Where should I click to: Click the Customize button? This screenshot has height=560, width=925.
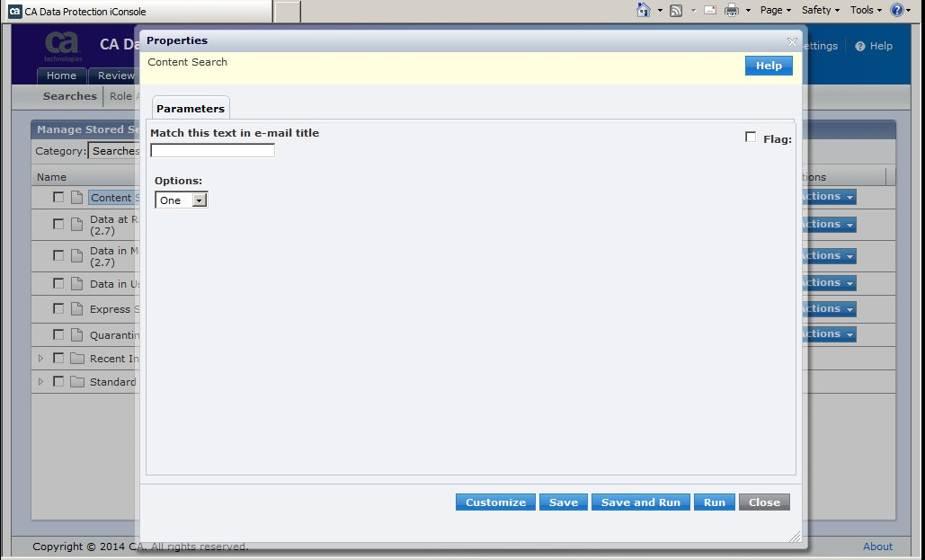point(495,502)
